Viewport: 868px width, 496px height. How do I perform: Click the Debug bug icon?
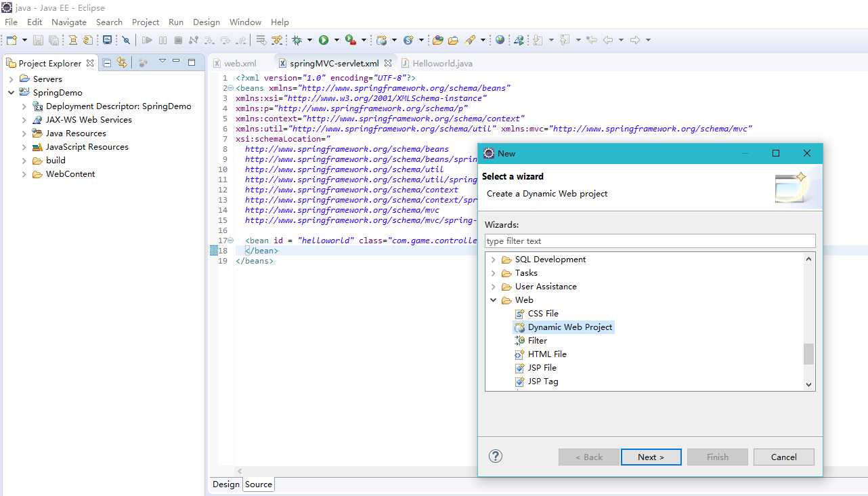(297, 40)
